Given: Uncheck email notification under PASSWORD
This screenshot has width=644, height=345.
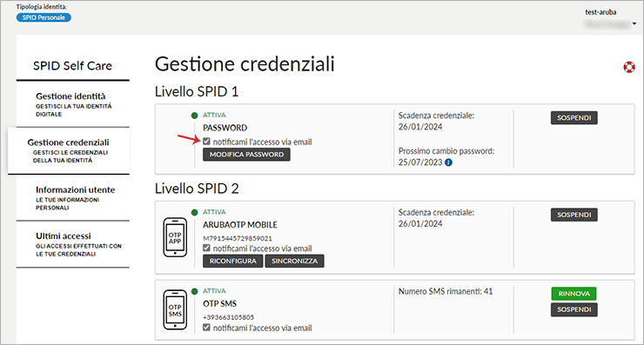Looking at the screenshot, I should 206,142.
